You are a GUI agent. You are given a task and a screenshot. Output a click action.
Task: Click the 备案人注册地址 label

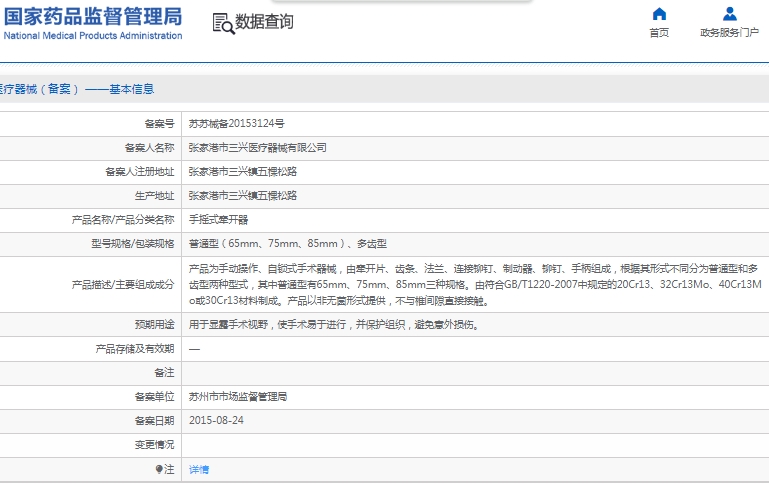click(140, 172)
